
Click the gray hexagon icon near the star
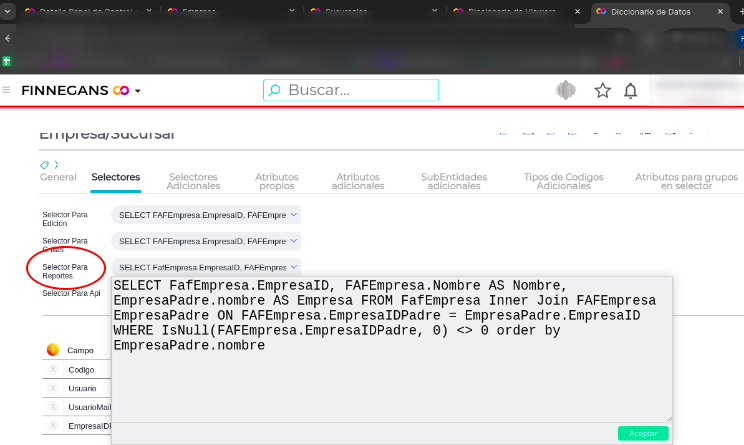point(566,91)
